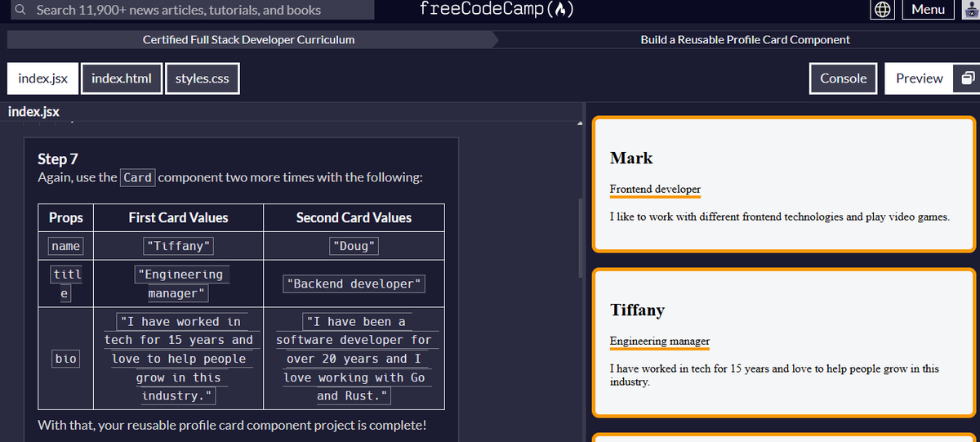Switch to the index.jsx tab
980x442 pixels.
point(42,78)
